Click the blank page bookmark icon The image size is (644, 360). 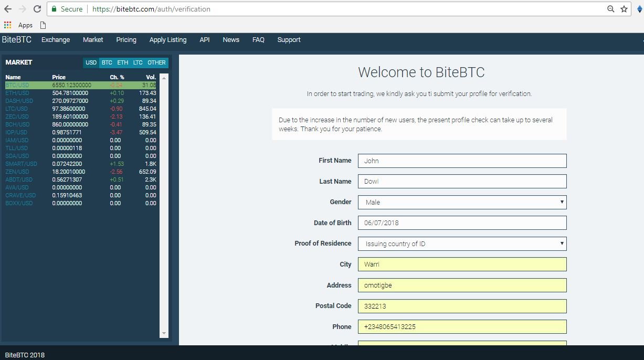click(x=43, y=25)
